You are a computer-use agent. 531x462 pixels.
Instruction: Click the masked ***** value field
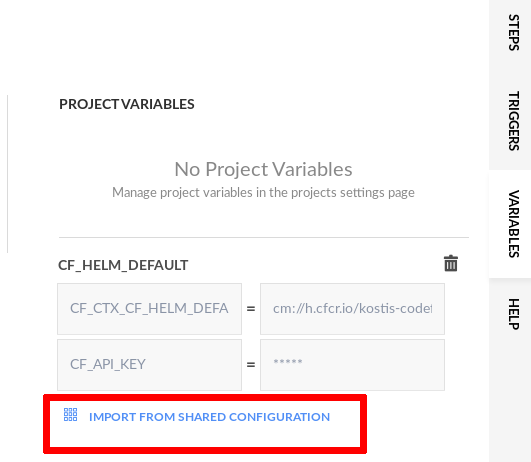point(352,365)
